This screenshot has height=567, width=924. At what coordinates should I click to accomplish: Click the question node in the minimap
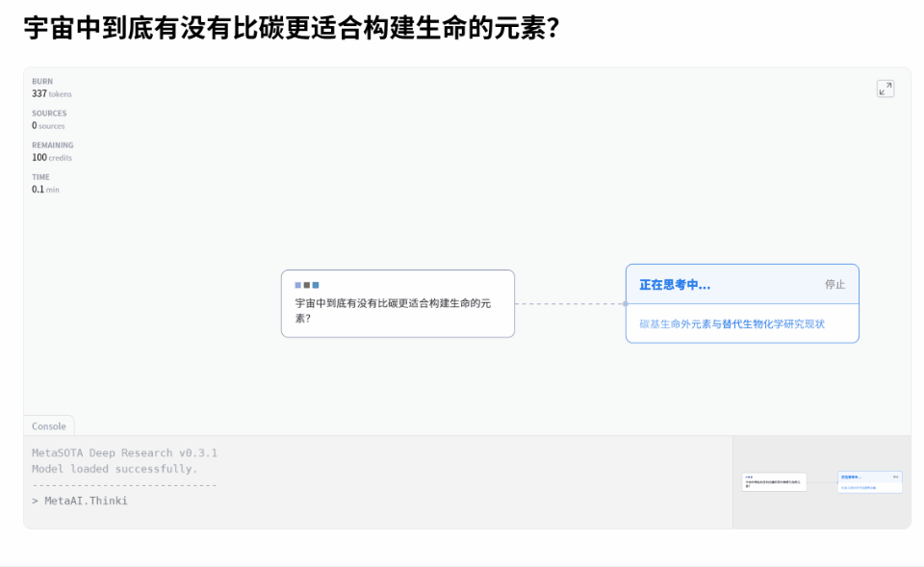point(774,482)
